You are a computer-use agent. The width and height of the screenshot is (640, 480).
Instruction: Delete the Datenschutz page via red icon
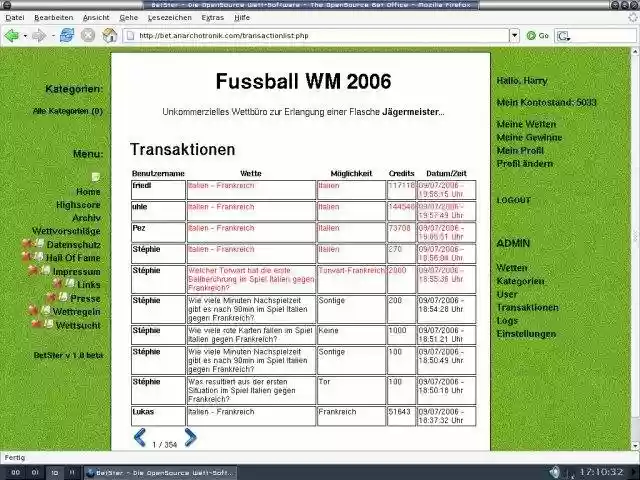(x=27, y=244)
